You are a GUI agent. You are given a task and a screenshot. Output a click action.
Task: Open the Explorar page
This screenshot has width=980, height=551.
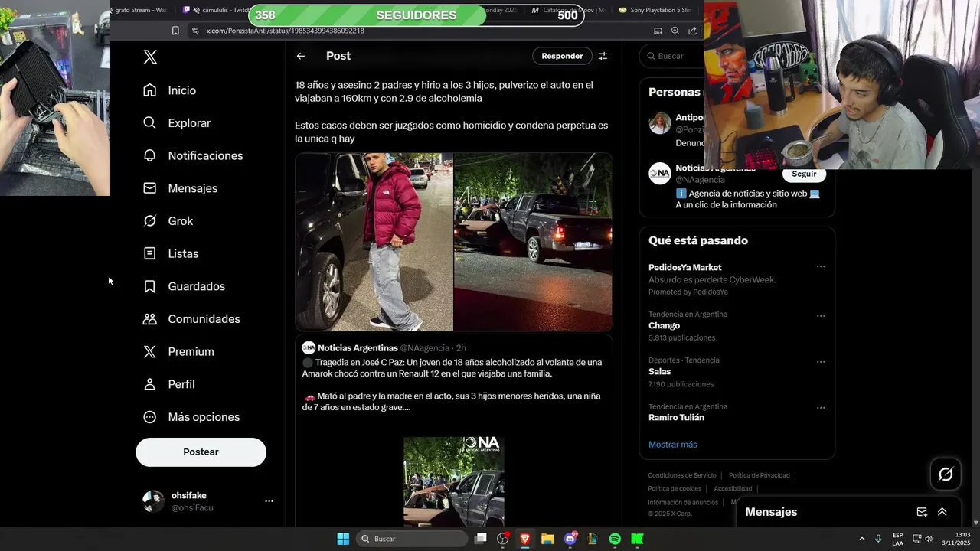tap(177, 123)
